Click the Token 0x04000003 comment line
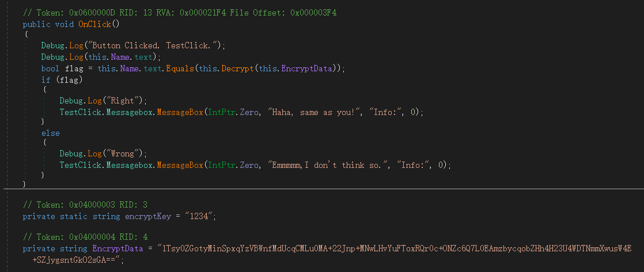 click(85, 205)
